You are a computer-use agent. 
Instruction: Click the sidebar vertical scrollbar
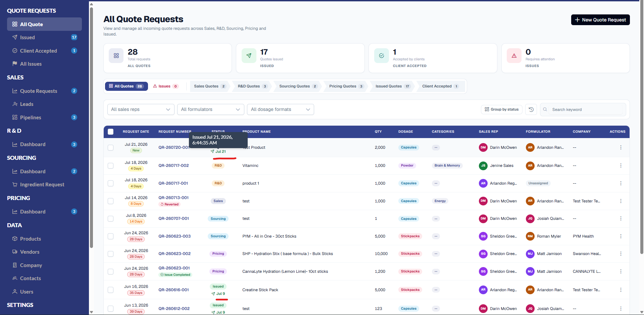click(x=91, y=127)
